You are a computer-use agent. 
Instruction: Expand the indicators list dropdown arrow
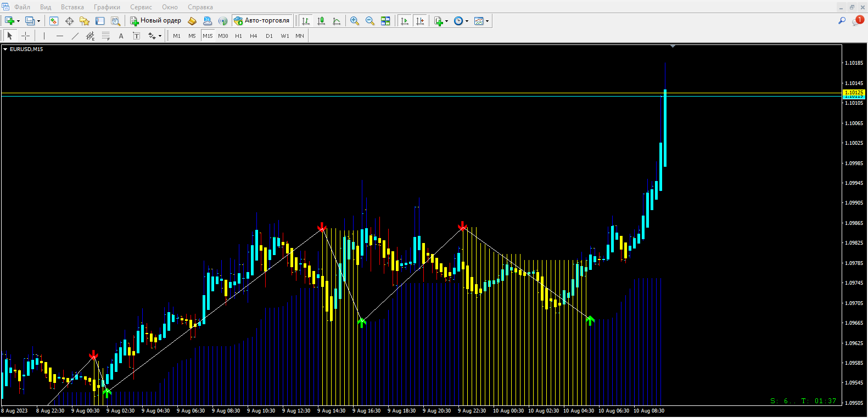pos(446,21)
